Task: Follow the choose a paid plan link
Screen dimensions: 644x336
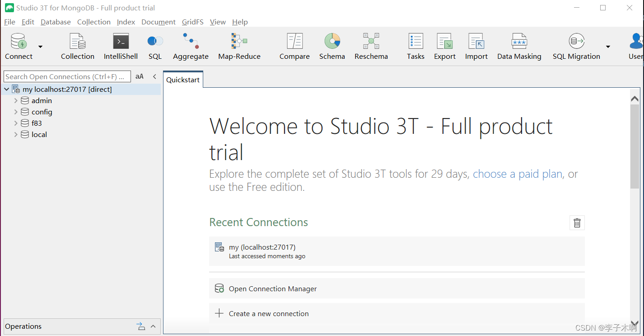Action: [x=518, y=174]
